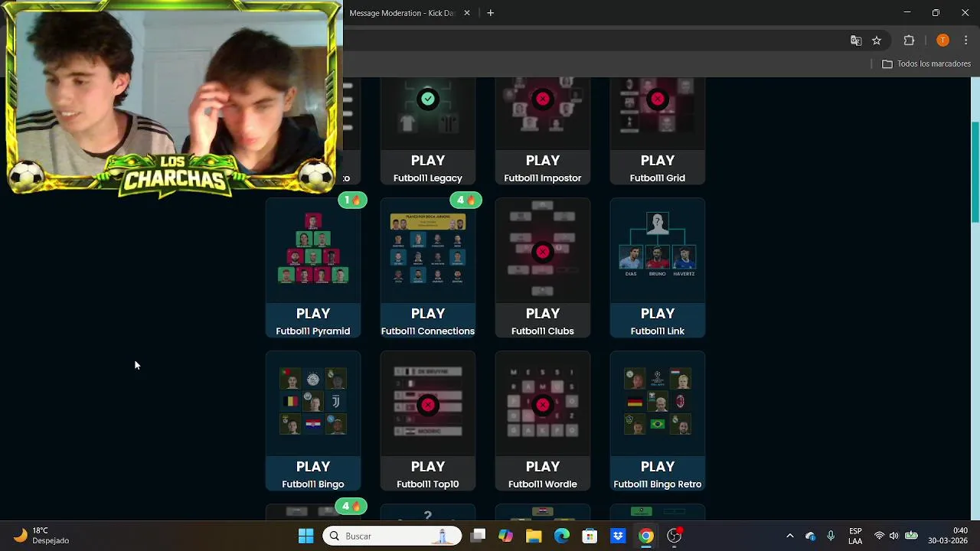980x551 pixels.
Task: Open the Chrome extensions puzzle menu
Action: (910, 41)
